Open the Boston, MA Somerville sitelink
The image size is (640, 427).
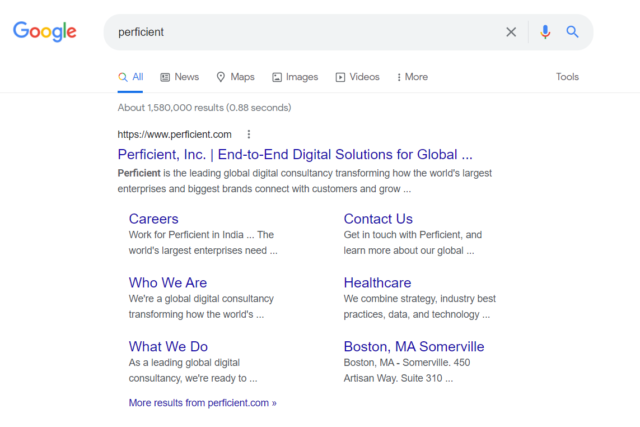[x=414, y=346]
